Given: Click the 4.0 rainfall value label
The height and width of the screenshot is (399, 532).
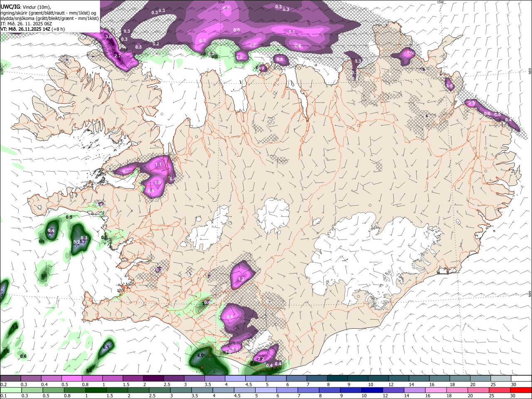Looking at the screenshot, I should click(200, 355).
